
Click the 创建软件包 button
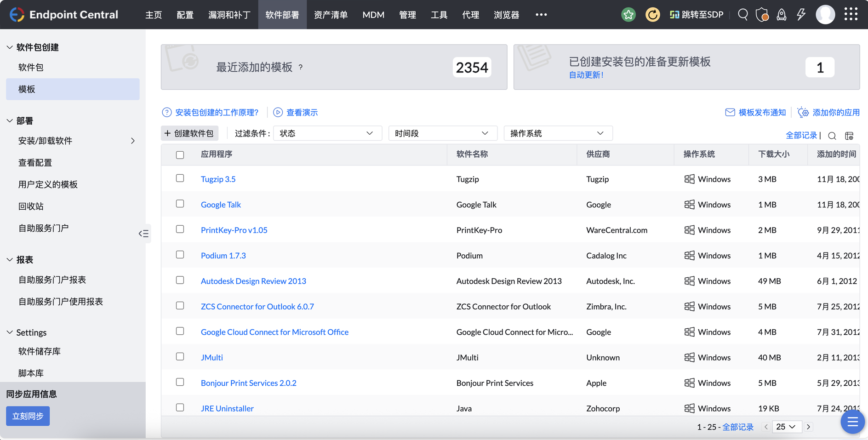pos(189,133)
